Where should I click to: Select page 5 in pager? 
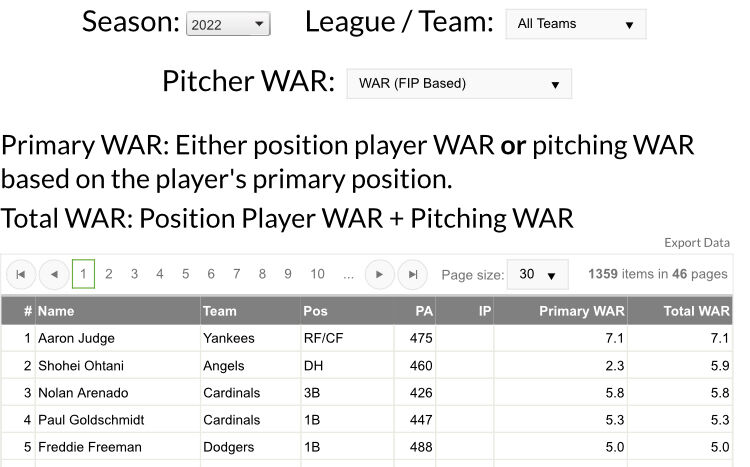186,274
